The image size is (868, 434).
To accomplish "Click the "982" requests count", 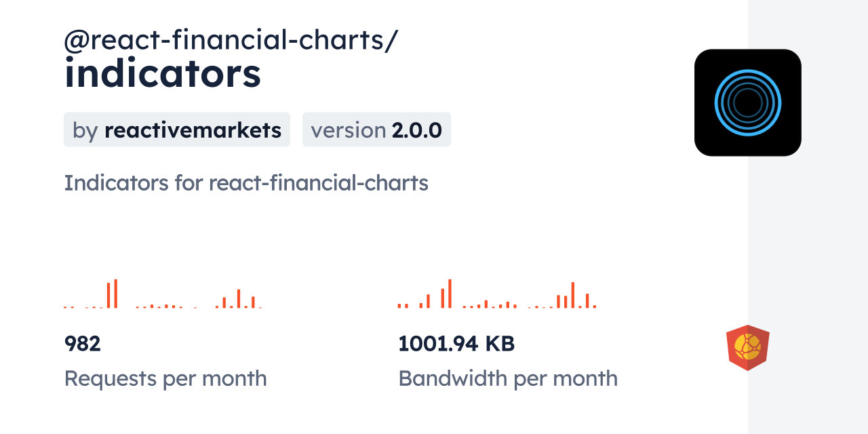I will point(83,344).
